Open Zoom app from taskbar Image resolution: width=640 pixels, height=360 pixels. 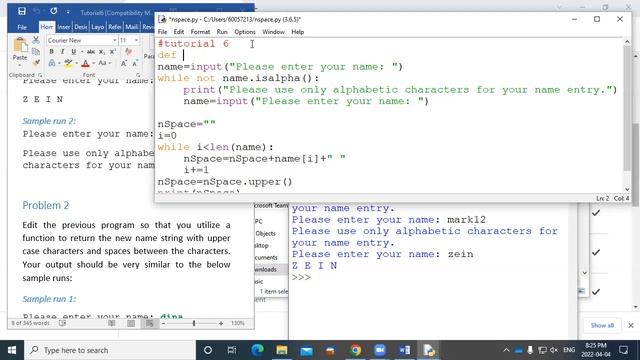(380, 350)
